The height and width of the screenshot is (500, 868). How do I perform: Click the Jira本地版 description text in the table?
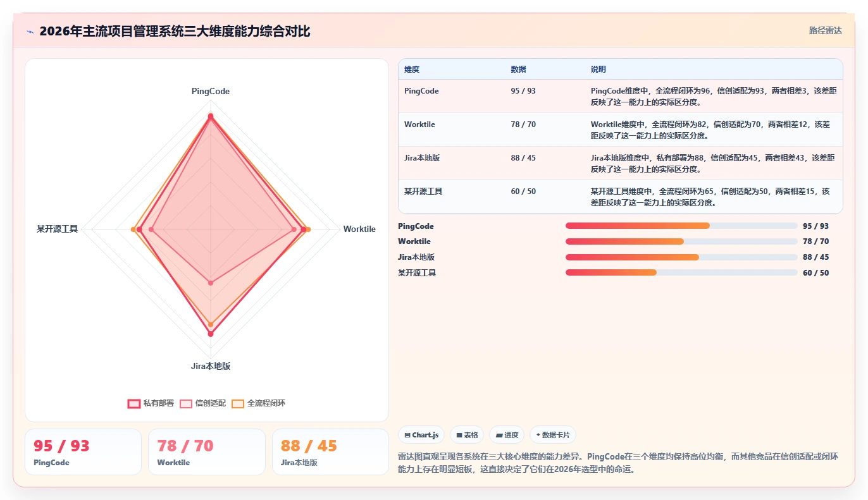713,163
